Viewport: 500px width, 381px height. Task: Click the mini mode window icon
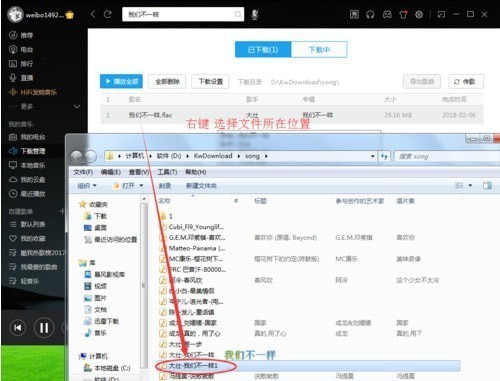pos(441,14)
